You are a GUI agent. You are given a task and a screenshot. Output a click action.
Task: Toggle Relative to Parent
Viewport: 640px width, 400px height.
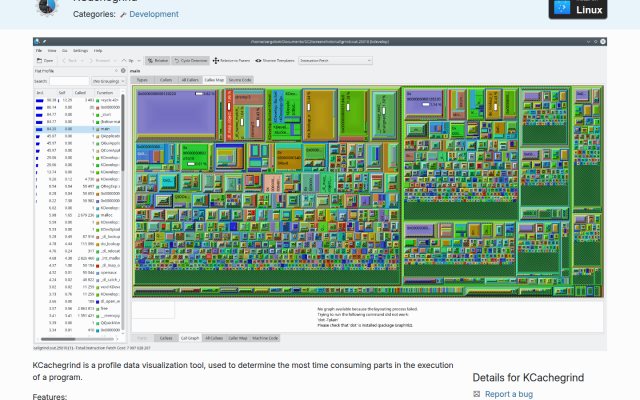[x=231, y=60]
